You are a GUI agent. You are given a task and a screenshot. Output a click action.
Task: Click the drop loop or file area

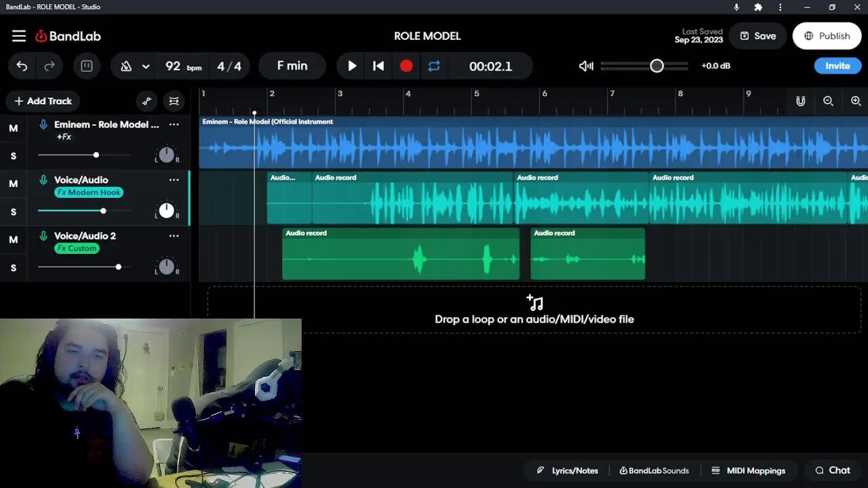click(x=534, y=310)
